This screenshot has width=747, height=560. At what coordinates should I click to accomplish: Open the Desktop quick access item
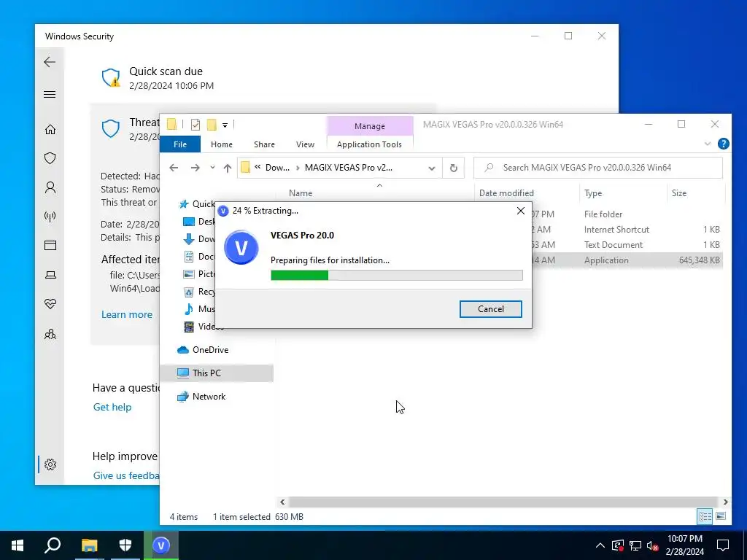pyautogui.click(x=199, y=222)
